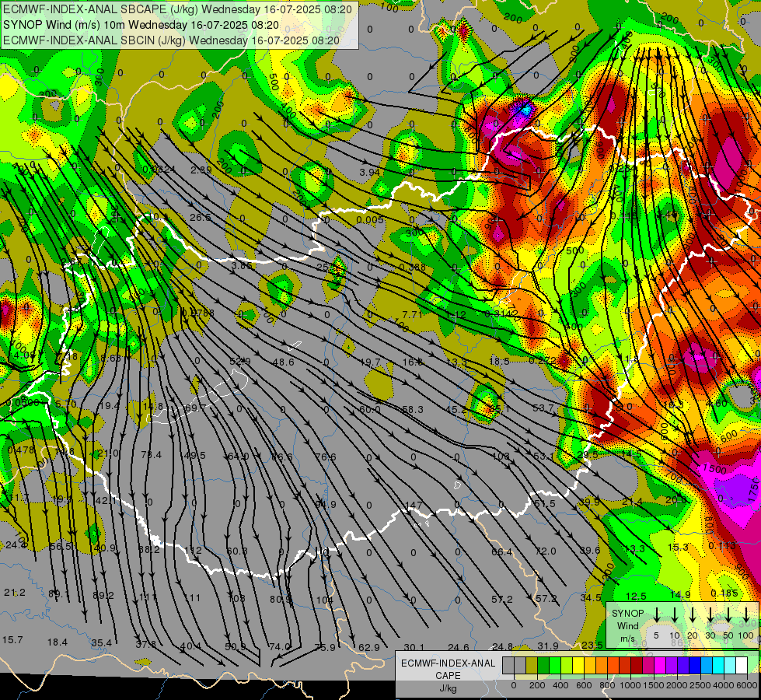Image resolution: width=761 pixels, height=700 pixels.
Task: Click the map value 147
Action: coord(414,506)
